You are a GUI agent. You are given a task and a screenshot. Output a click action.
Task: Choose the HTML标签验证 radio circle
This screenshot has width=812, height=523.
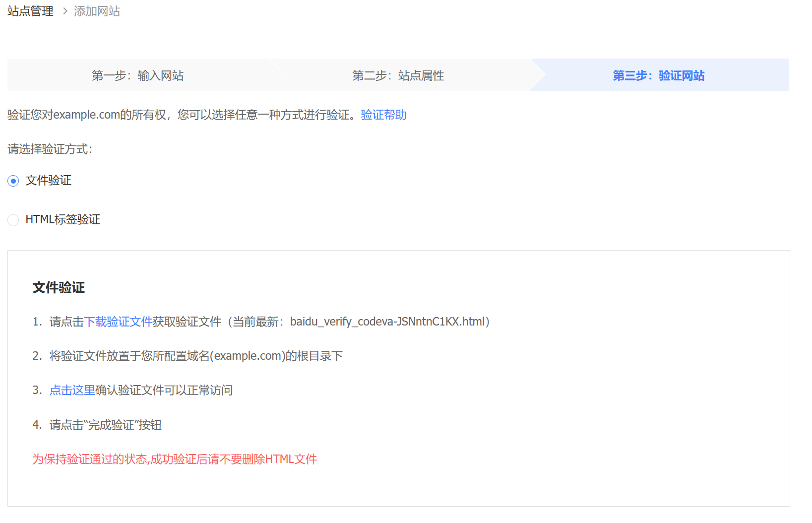click(13, 220)
